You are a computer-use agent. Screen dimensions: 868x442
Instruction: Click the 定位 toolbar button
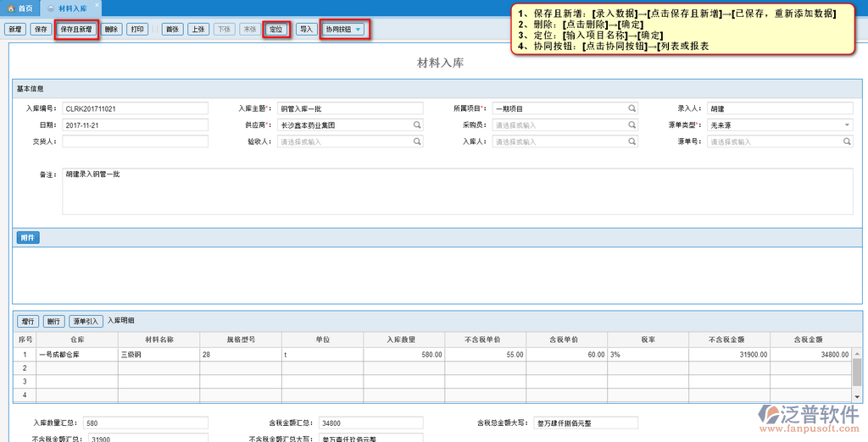tap(275, 29)
